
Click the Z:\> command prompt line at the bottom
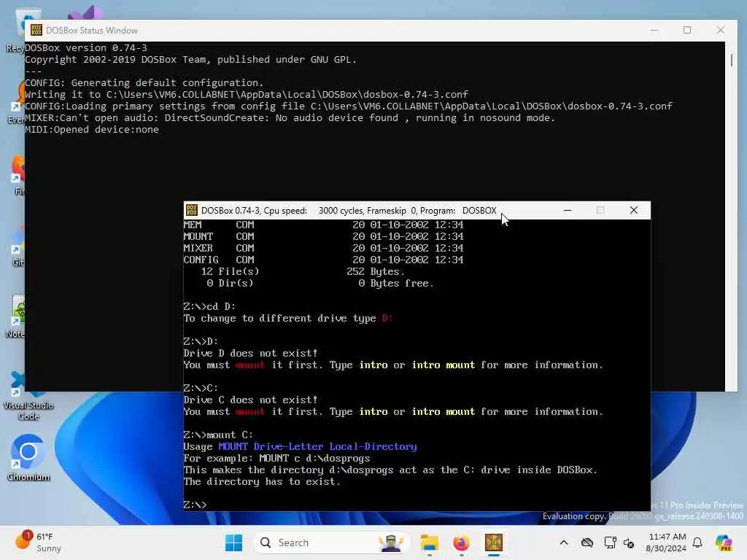(x=195, y=505)
